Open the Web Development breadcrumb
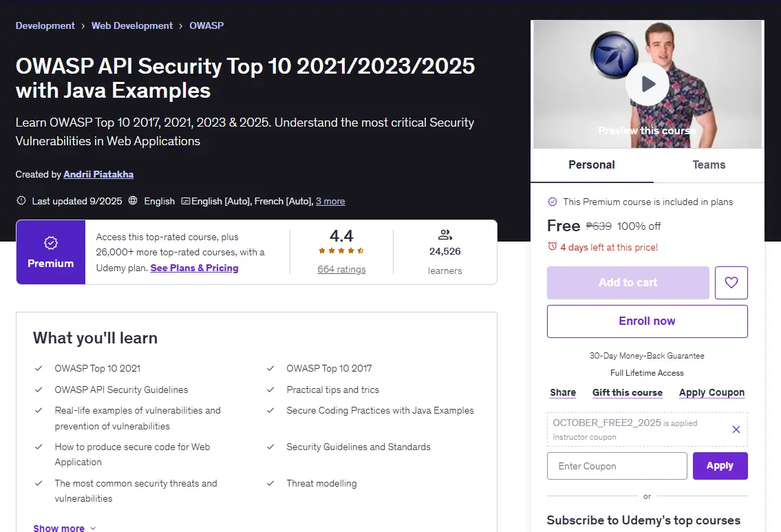 coord(132,25)
